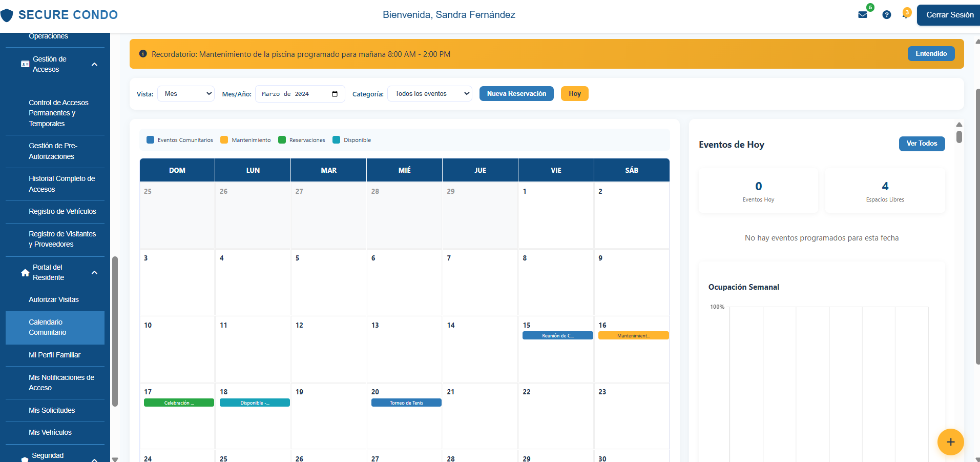This screenshot has height=462, width=980.
Task: Click the Eventos Comunitarios blue legend swatch
Action: tap(150, 140)
